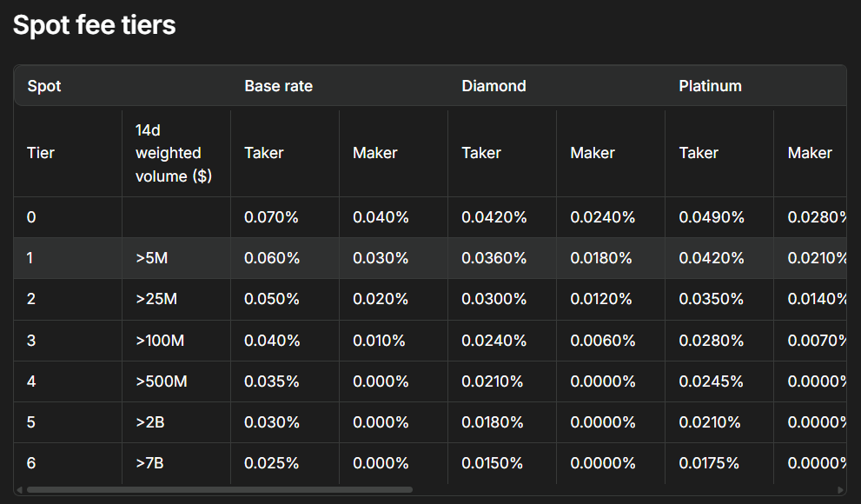Select the Base rate Taker column header
Image resolution: width=861 pixels, height=504 pixels.
click(263, 153)
